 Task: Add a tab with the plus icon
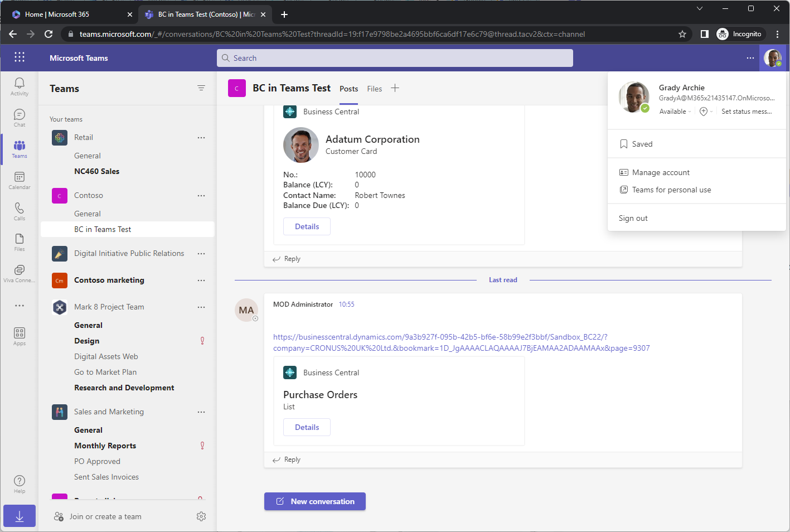[x=395, y=88]
